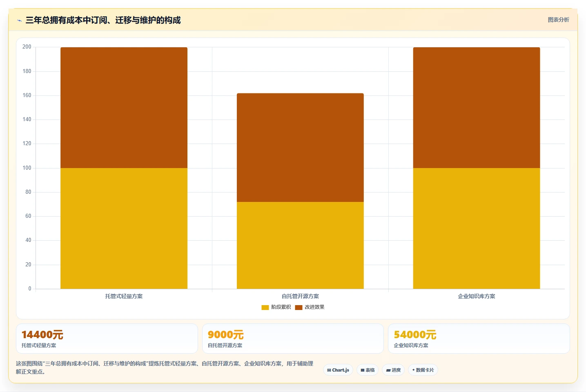Click the 改进效果 legend text
This screenshot has width=586, height=392.
(314, 307)
